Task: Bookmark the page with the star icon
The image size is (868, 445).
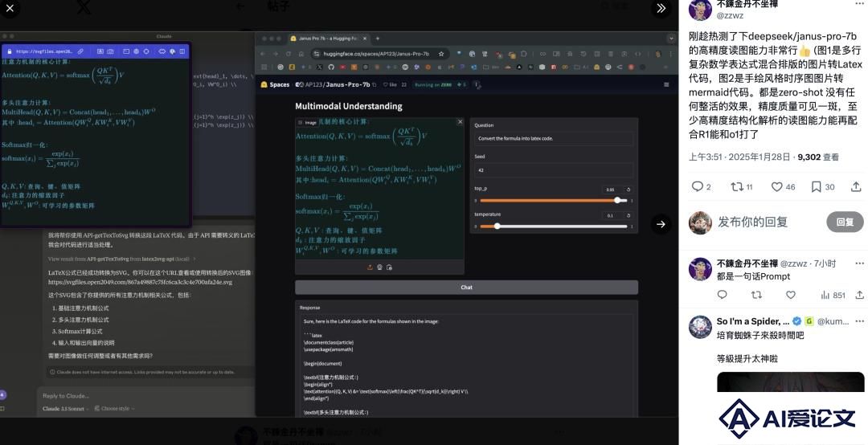Action: [441, 54]
